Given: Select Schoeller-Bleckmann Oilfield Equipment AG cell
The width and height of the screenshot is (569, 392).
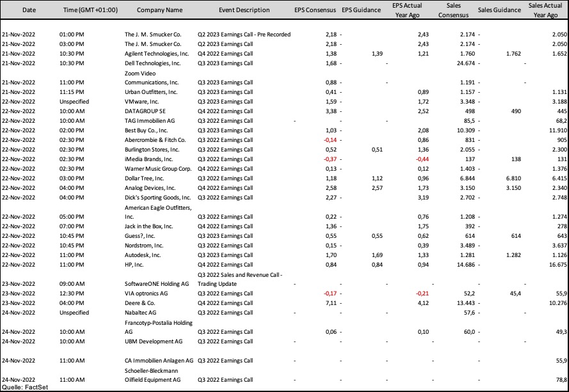Looking at the screenshot, I should pos(153,375).
